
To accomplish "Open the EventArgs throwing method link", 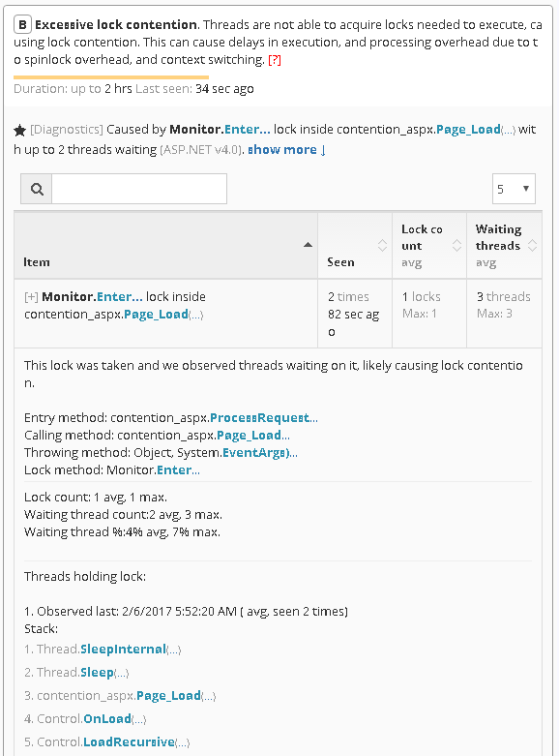I will pos(260,453).
